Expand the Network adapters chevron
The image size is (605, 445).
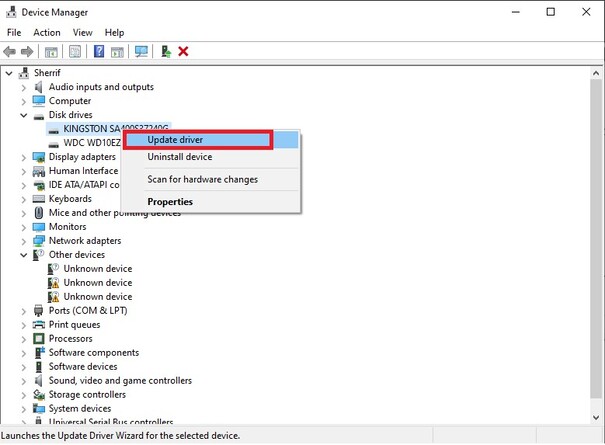[24, 242]
